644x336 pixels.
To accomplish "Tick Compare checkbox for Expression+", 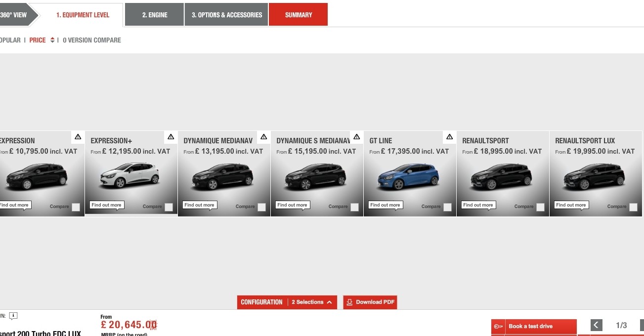I will pos(169,208).
